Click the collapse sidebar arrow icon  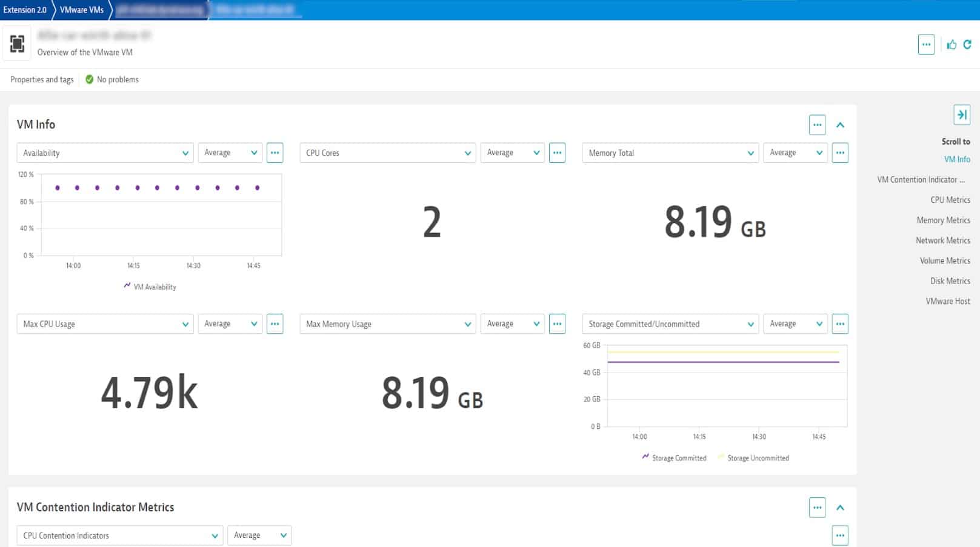click(961, 114)
